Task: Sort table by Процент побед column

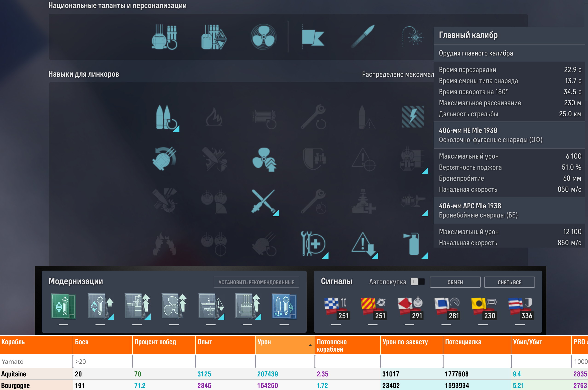Action: pyautogui.click(x=164, y=344)
